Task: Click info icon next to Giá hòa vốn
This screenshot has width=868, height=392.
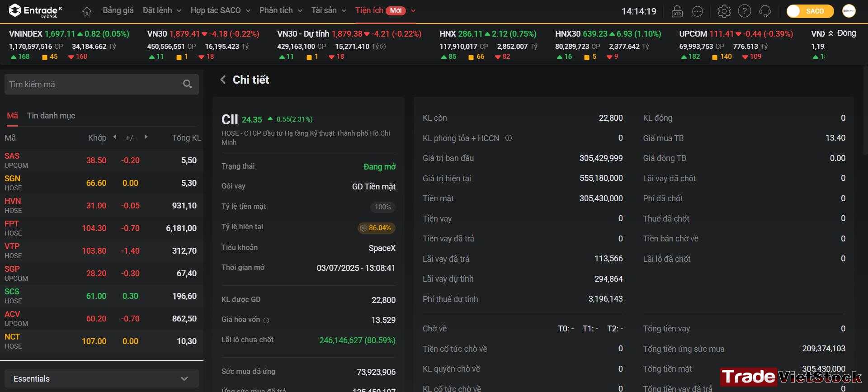Action: 266,320
